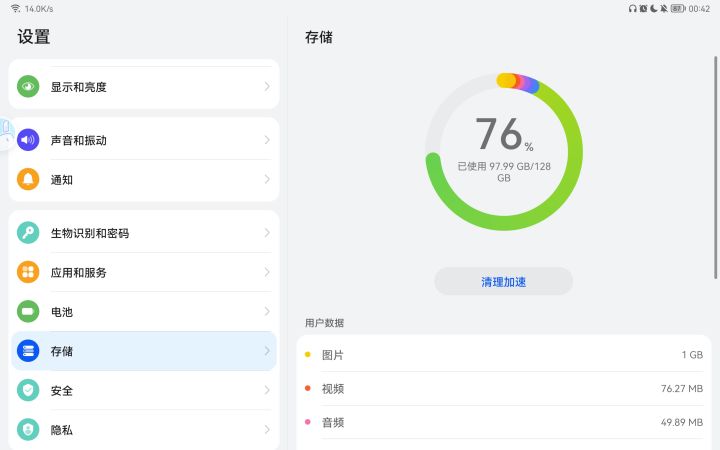The height and width of the screenshot is (450, 720).
Task: Click the Notifications bell icon
Action: click(28, 180)
